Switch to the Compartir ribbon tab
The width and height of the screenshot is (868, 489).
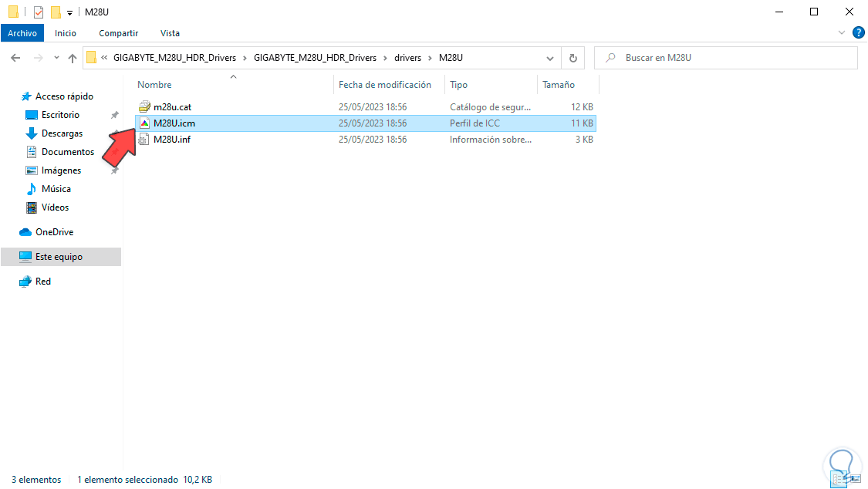click(119, 33)
